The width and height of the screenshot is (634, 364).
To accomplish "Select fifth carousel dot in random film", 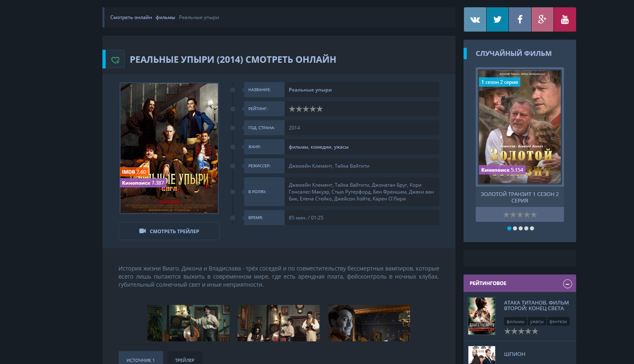I will coord(532,228).
